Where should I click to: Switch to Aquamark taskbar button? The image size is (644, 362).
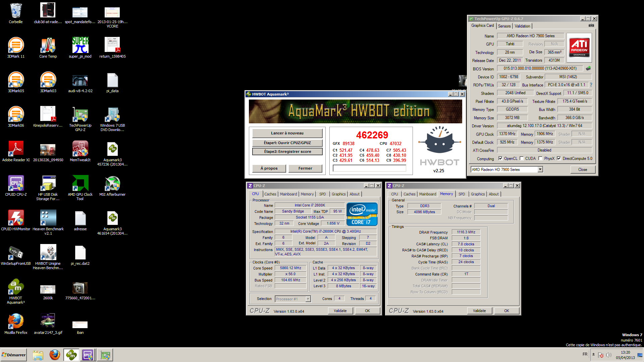(x=71, y=355)
